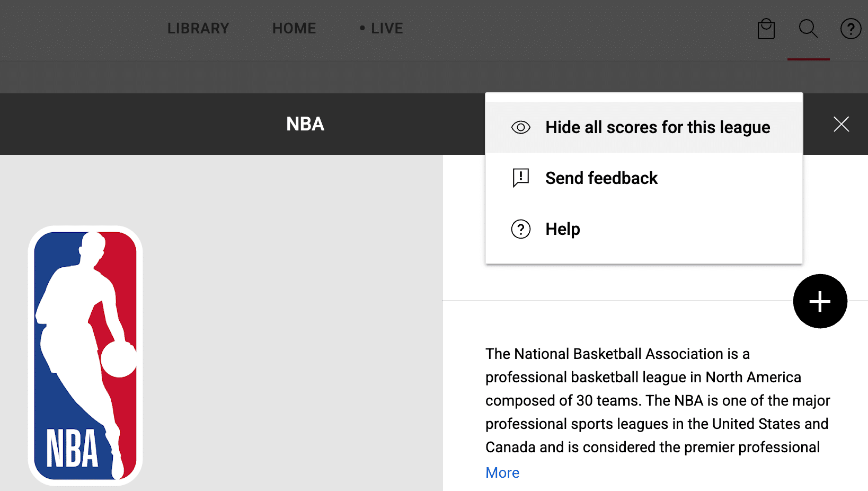Select 'Hide all scores for this league'

[658, 127]
